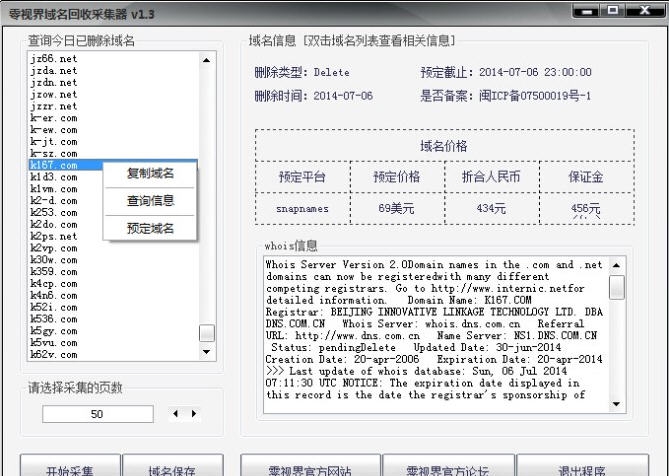Select k536.com in the domain list

54,319
